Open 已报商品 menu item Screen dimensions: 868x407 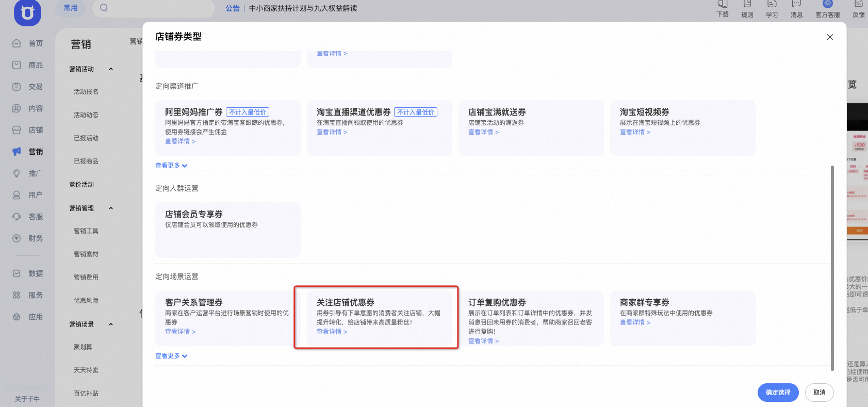(86, 161)
